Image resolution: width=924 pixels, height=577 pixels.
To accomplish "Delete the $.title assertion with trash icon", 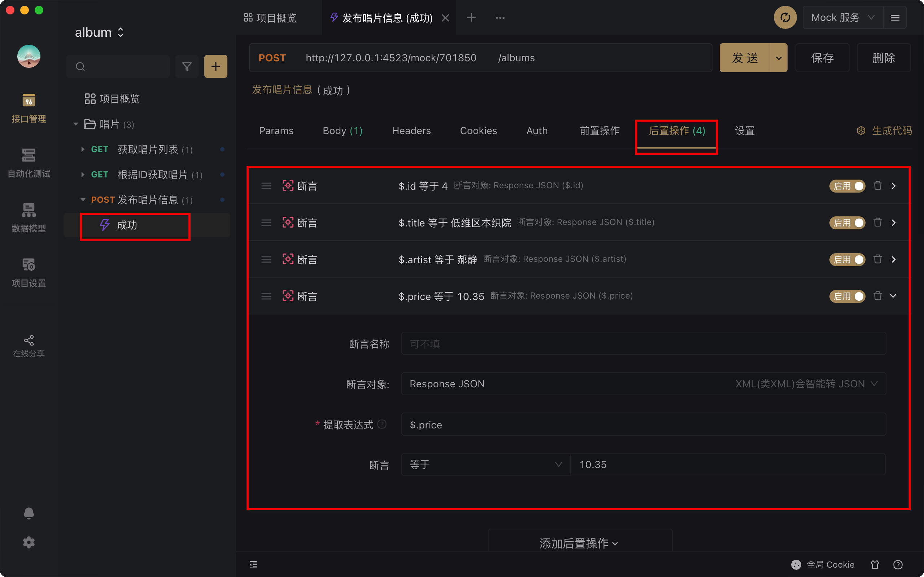I will [x=878, y=222].
